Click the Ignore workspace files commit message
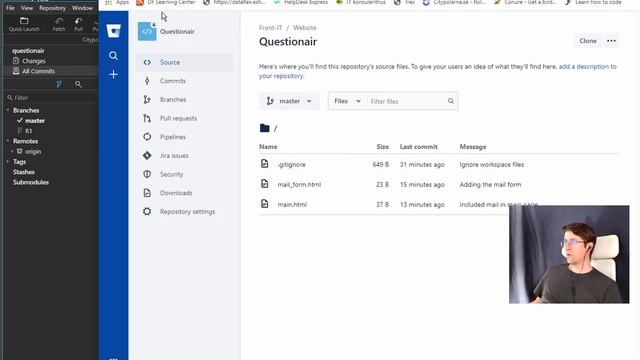640x360 pixels. coord(491,164)
